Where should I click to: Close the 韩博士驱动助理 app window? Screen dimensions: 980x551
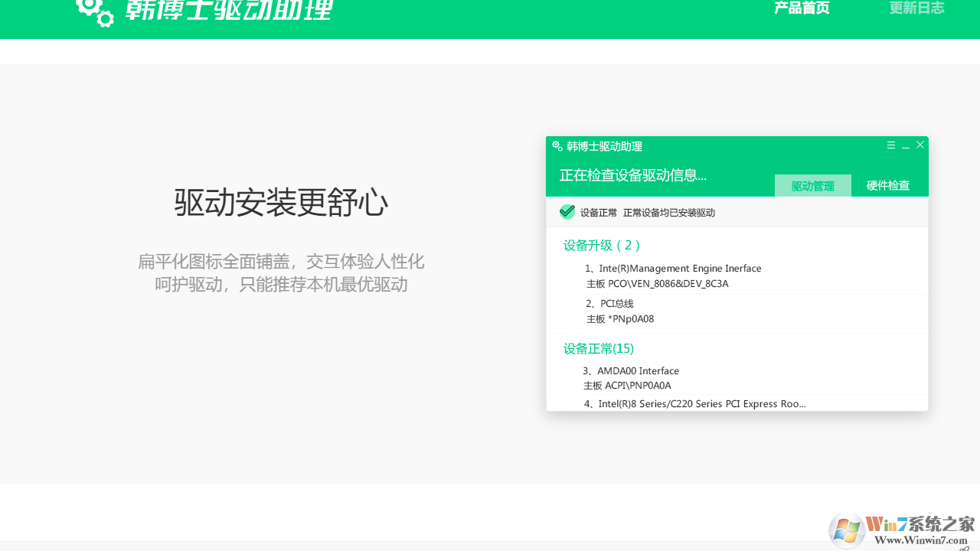920,145
